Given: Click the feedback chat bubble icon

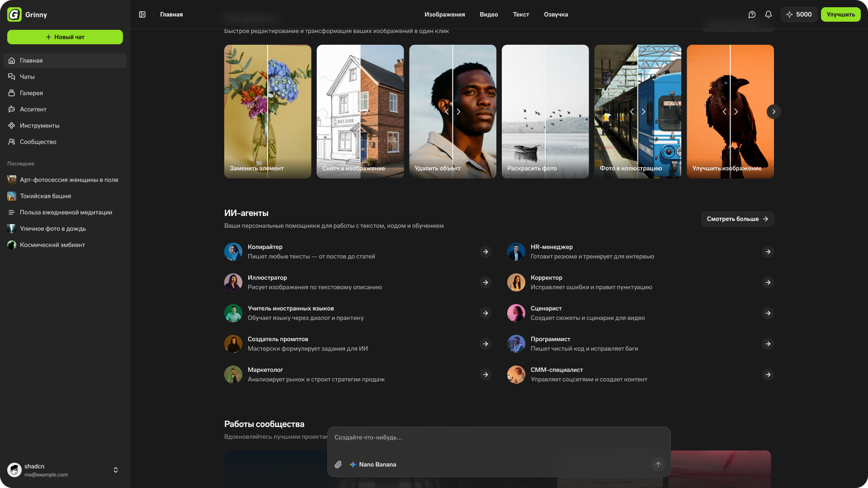Looking at the screenshot, I should click(752, 14).
